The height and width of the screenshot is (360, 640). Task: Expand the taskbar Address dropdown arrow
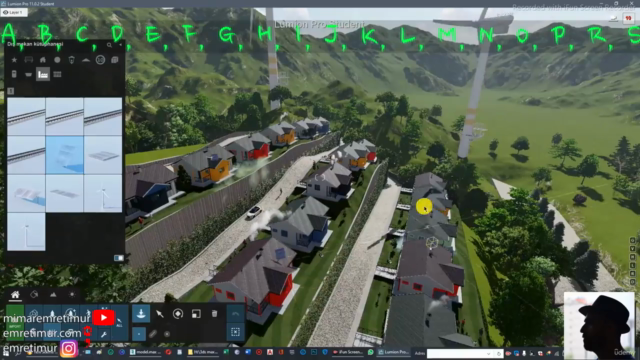[488, 353]
